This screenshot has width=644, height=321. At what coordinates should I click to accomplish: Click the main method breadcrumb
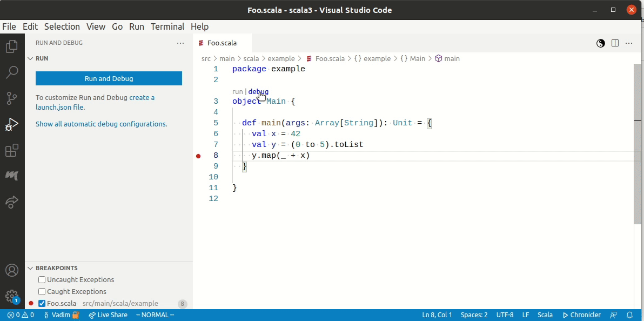pyautogui.click(x=447, y=59)
